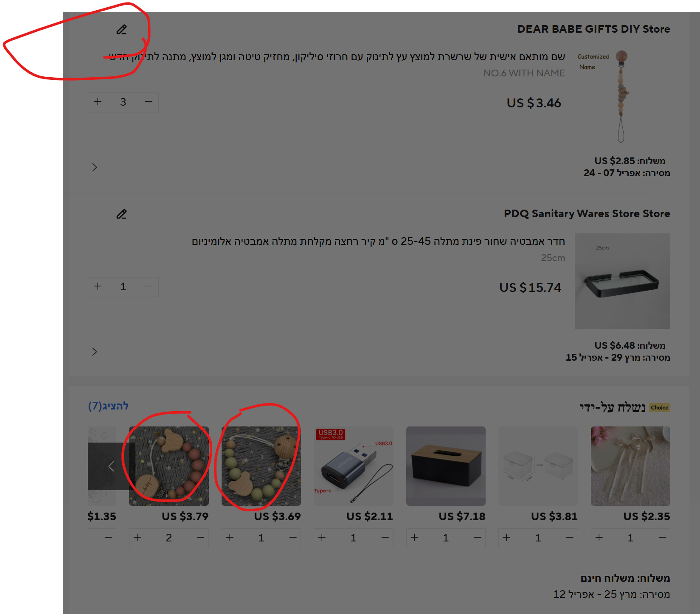
Task: Decrease quantity of the US $7.18 tissue box
Action: [478, 538]
